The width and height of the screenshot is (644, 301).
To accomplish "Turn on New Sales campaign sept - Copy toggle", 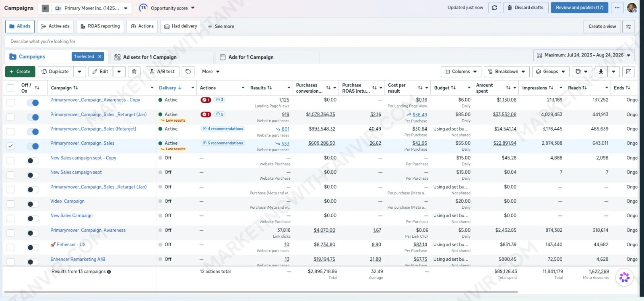I will coord(33,161).
